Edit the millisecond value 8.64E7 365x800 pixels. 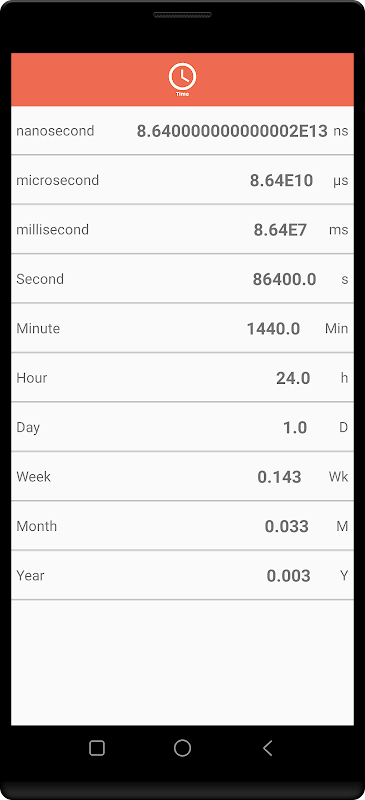[x=280, y=230]
